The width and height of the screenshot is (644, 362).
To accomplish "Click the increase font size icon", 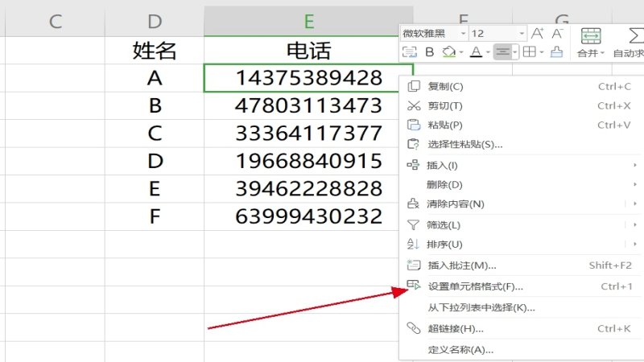I will 538,33.
